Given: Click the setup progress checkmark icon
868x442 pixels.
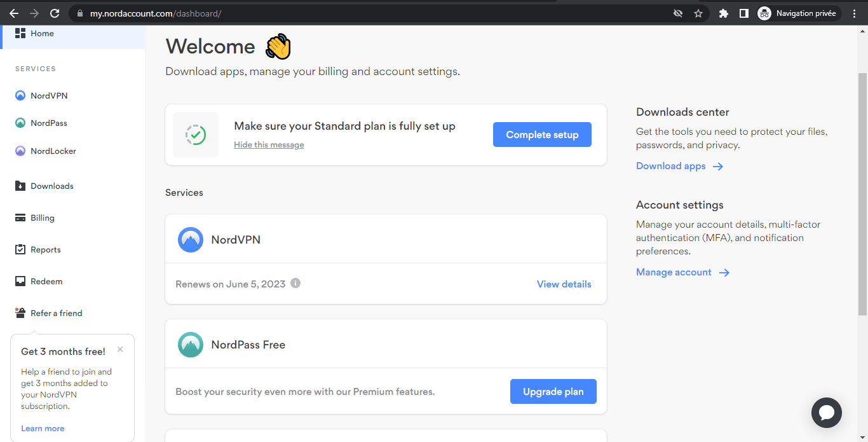Looking at the screenshot, I should [196, 135].
